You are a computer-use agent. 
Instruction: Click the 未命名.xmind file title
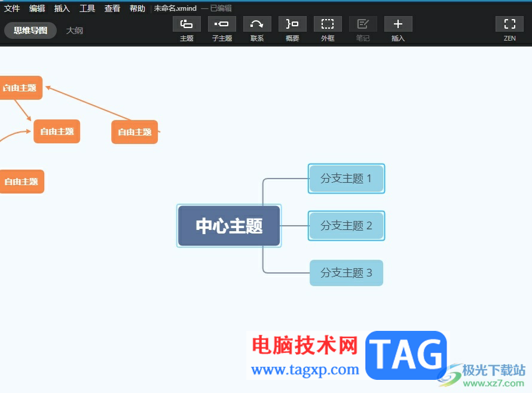[175, 8]
